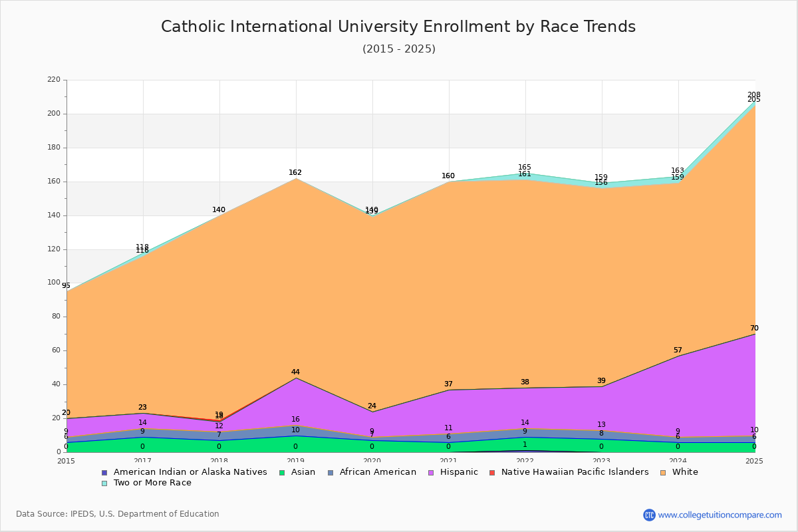Click the 2021 x-axis label
798x532 pixels.
449,461
